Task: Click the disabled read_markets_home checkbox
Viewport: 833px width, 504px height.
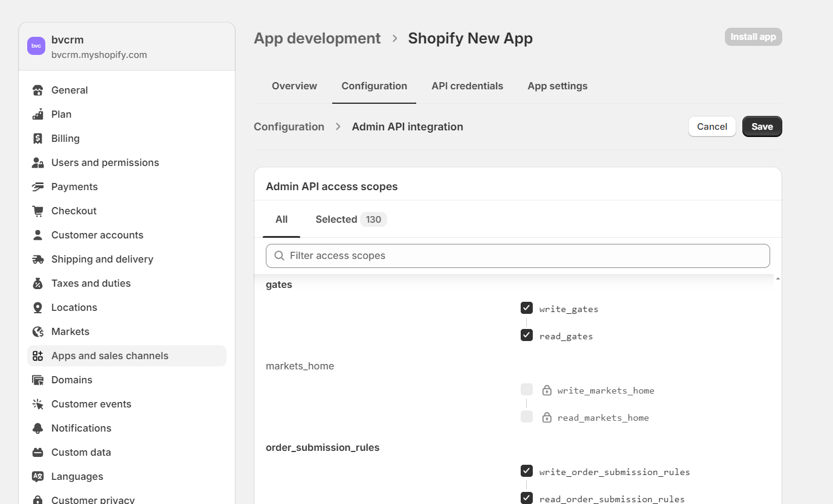Action: click(x=527, y=417)
